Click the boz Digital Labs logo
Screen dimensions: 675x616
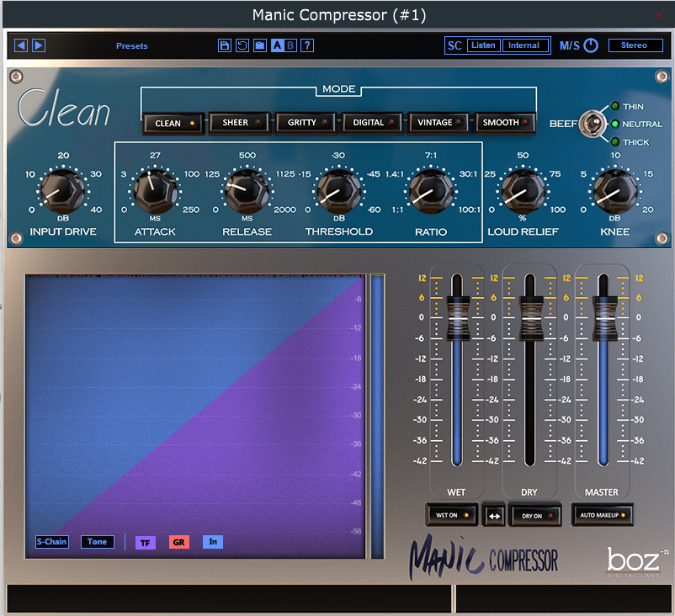point(636,561)
